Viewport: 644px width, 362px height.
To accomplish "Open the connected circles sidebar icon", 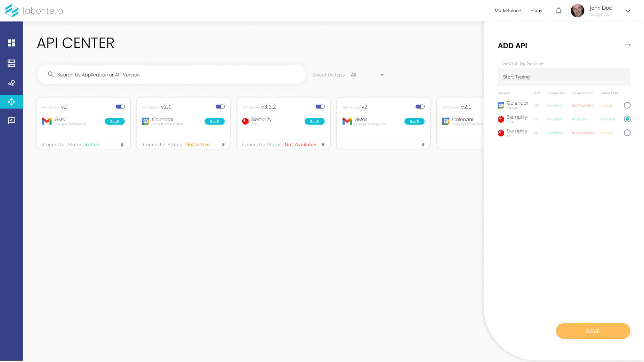I will (x=12, y=83).
